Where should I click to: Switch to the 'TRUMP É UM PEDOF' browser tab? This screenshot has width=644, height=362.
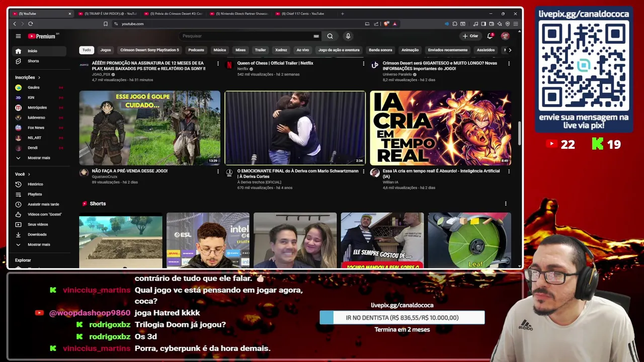(107, 14)
